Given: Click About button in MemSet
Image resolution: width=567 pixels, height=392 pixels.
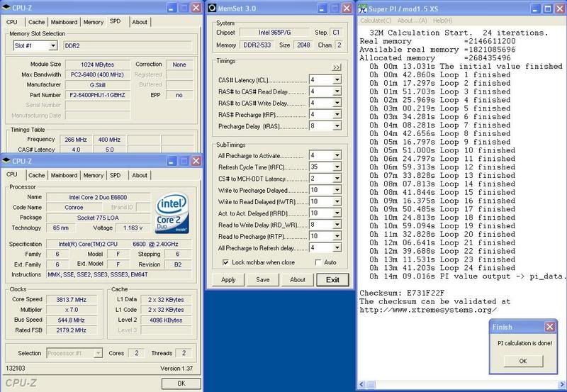Looking at the screenshot, I should (297, 279).
